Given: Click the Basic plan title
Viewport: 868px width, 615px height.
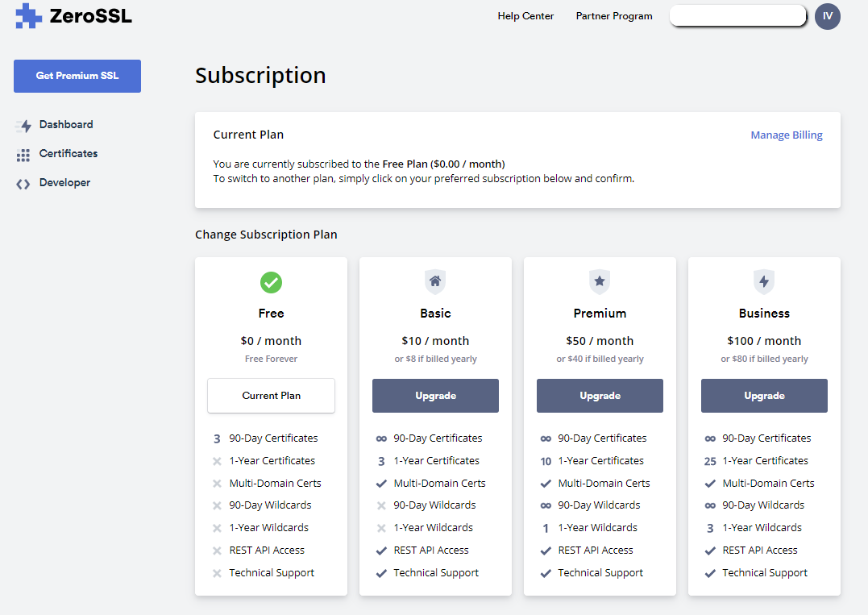Looking at the screenshot, I should tap(436, 314).
